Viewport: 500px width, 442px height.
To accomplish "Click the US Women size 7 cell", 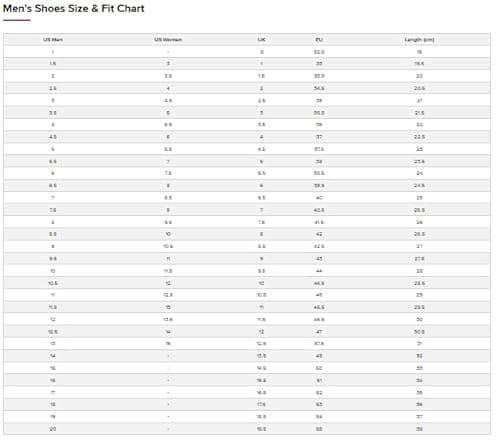I will [x=168, y=161].
